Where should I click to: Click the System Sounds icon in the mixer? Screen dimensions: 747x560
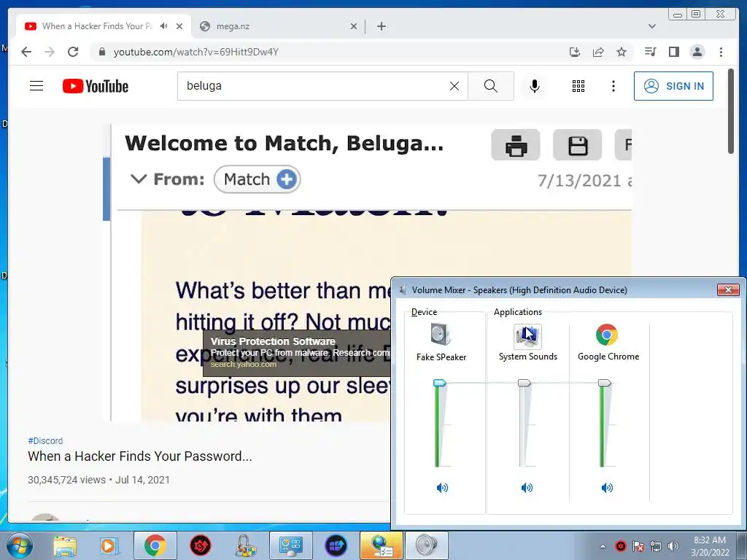(527, 335)
